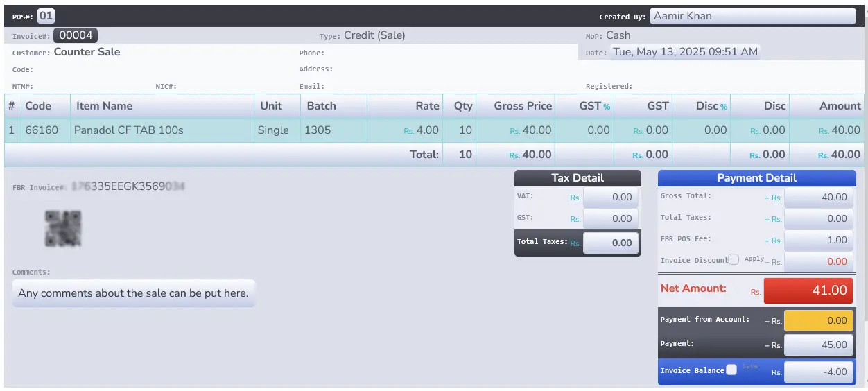This screenshot has height=391, width=868.
Task: Click the Payment field showing 45.00
Action: point(818,345)
